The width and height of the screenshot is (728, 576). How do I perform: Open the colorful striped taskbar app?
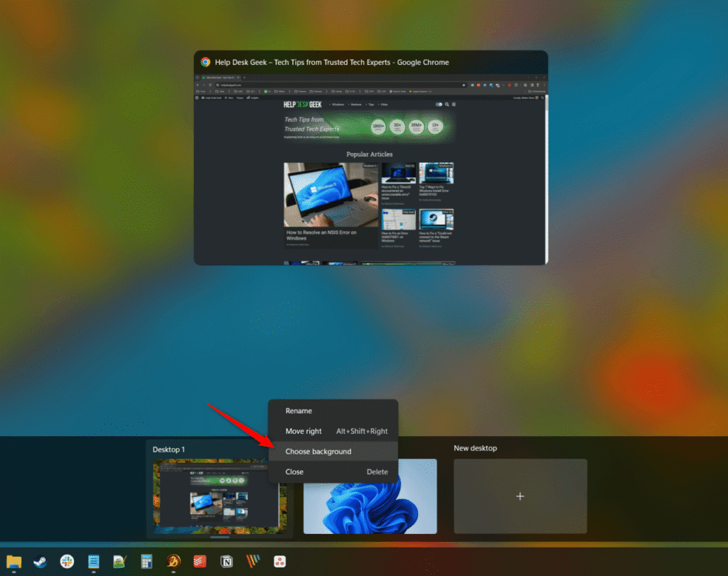tap(253, 562)
